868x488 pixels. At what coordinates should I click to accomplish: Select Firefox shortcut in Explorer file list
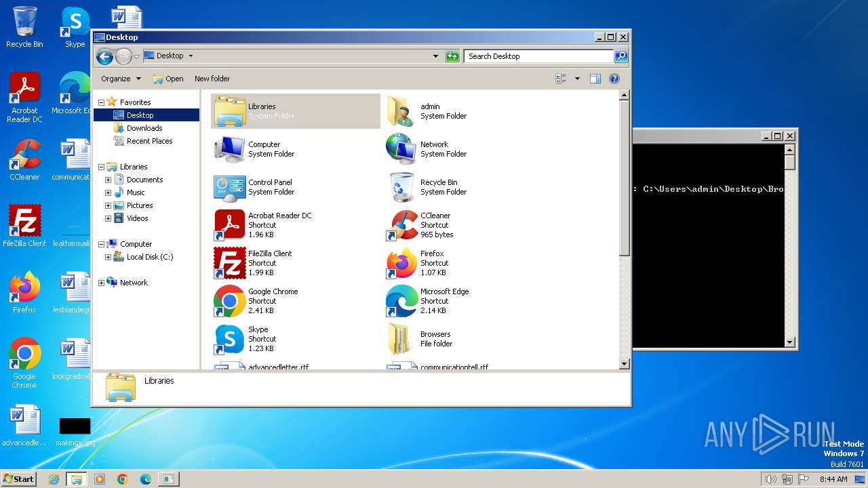click(401, 263)
